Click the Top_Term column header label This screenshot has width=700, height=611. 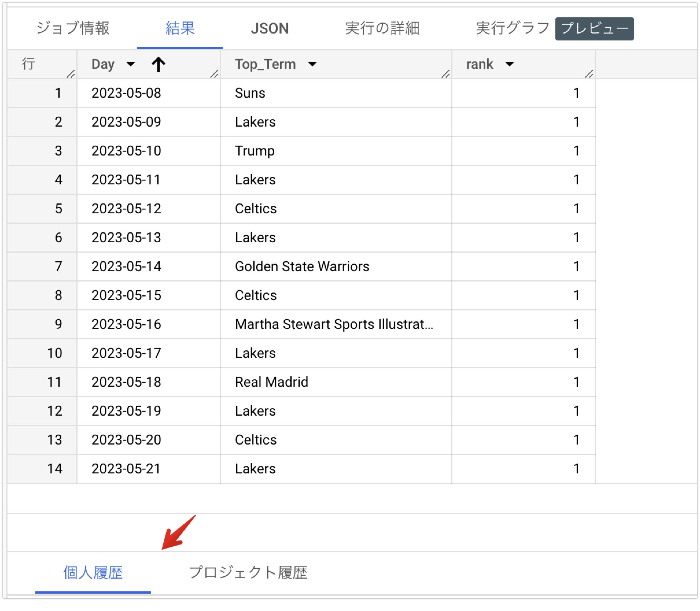[x=266, y=64]
